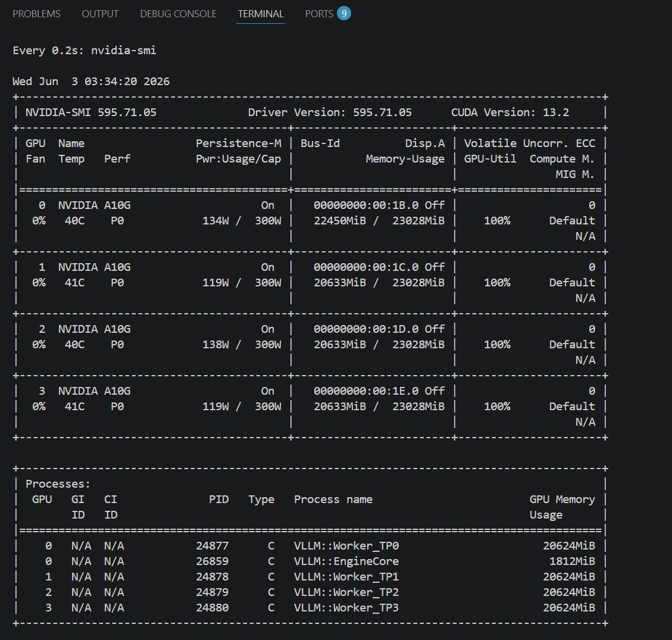Click PID '24879' in process list

pos(212,592)
